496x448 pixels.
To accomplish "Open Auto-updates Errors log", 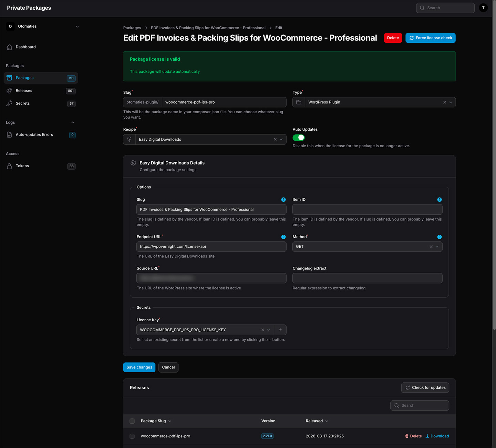I will point(41,135).
